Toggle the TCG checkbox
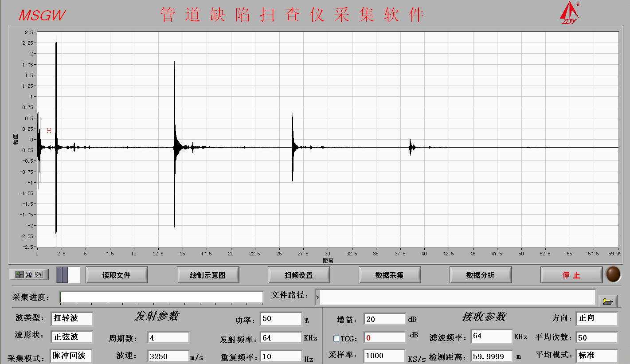This screenshot has width=630, height=364. (x=336, y=338)
